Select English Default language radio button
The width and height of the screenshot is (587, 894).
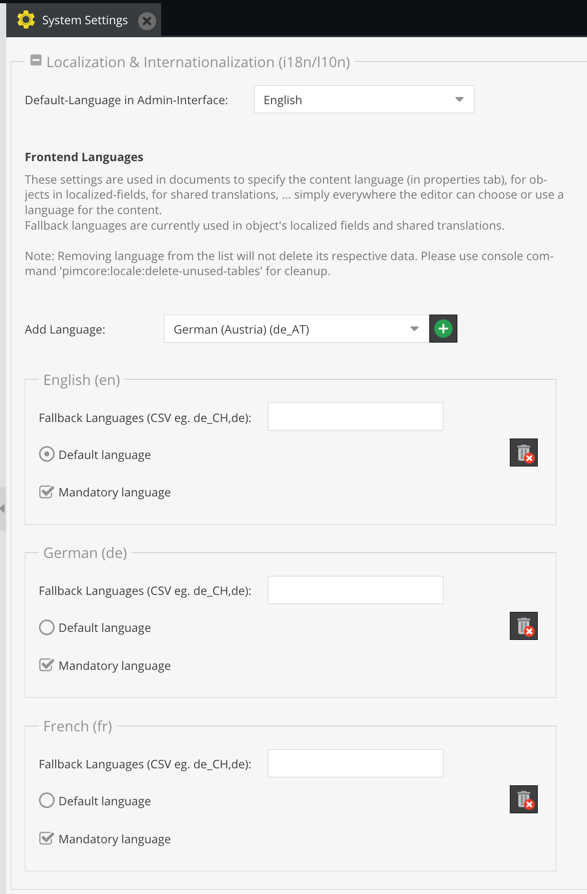click(x=47, y=454)
